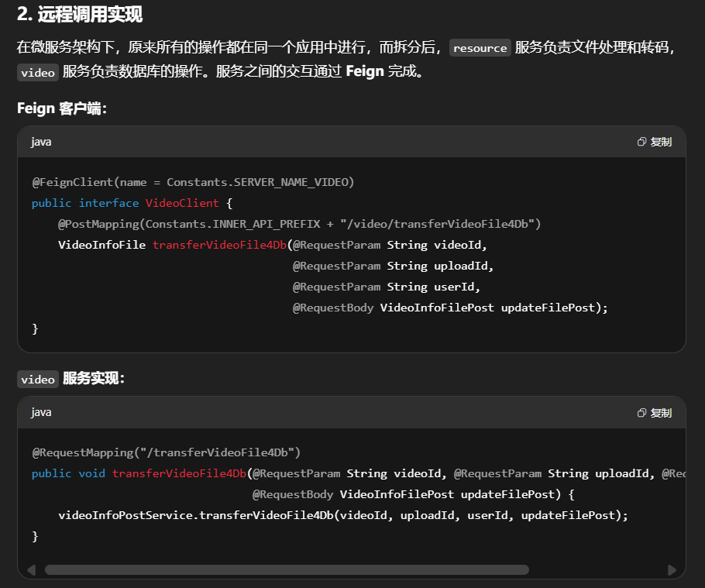
Task: Copy the video service implementation code block
Action: click(x=654, y=412)
